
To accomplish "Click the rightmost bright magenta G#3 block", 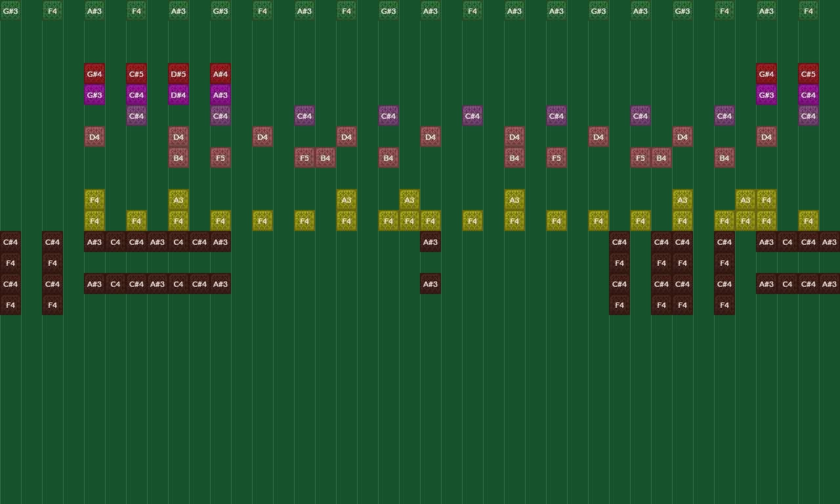I will 766,94.
